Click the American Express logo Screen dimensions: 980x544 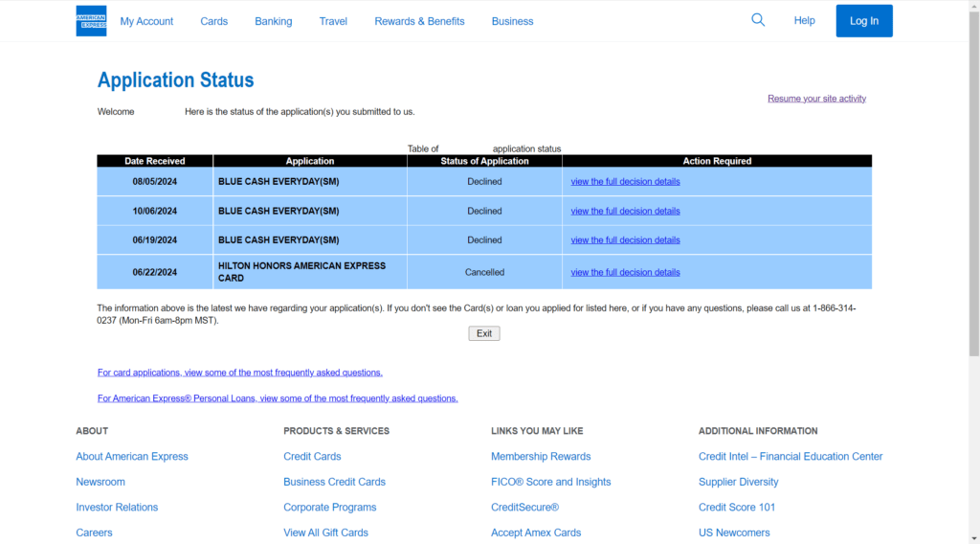[x=91, y=21]
